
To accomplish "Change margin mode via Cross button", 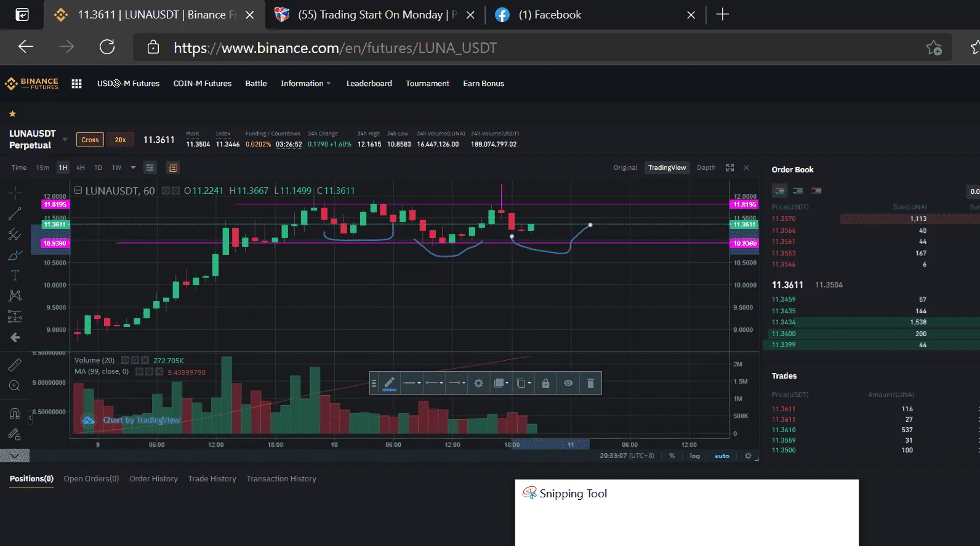I will (x=90, y=140).
